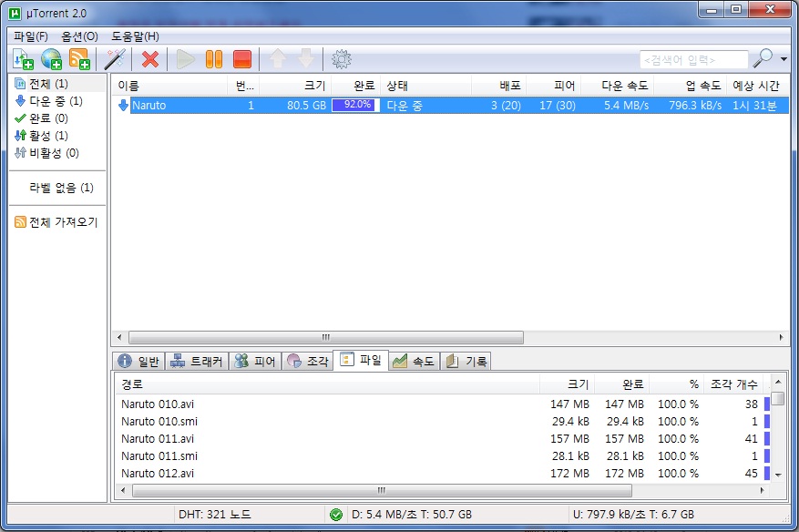799x532 pixels.
Task: Open the 파일(F) menu
Action: coord(31,36)
